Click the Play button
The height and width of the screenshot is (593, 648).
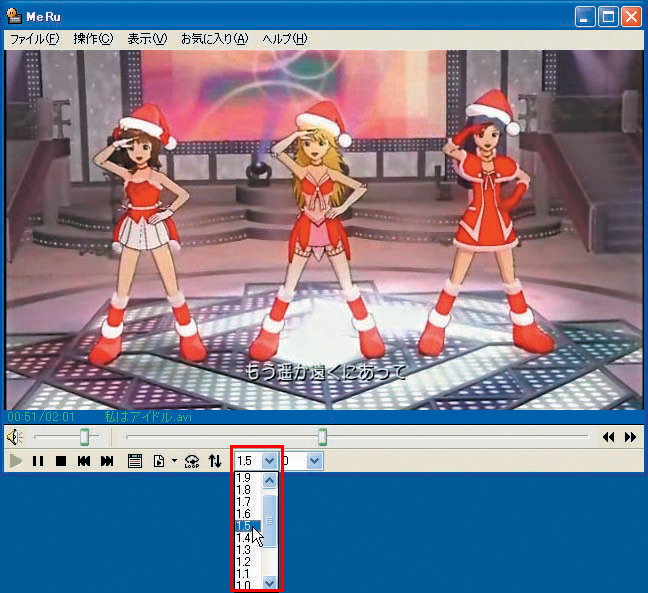pyautogui.click(x=16, y=461)
